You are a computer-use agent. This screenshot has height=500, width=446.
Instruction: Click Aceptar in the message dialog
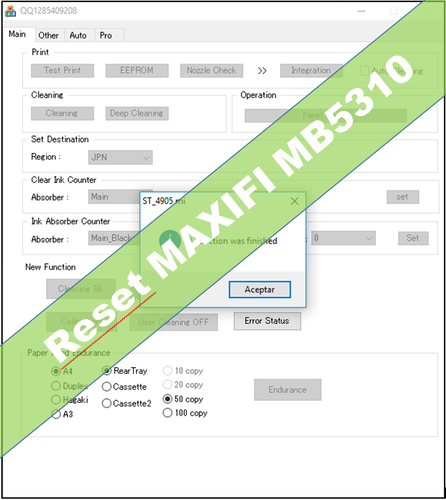[260, 290]
